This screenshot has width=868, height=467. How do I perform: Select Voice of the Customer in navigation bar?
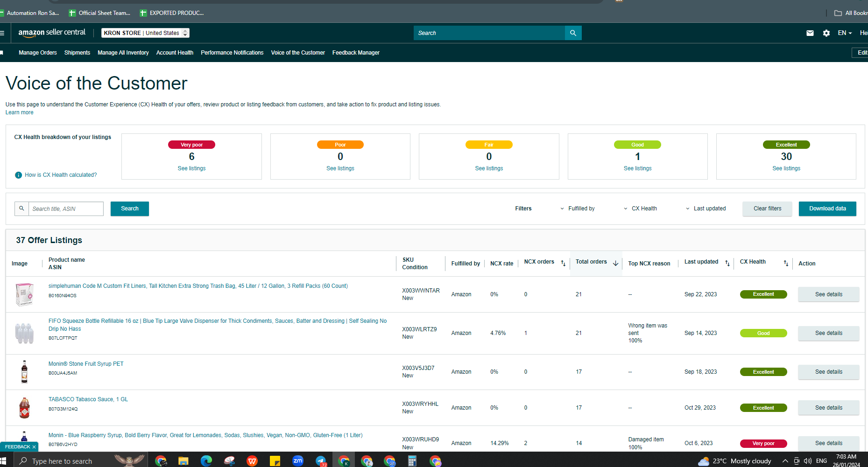298,53
